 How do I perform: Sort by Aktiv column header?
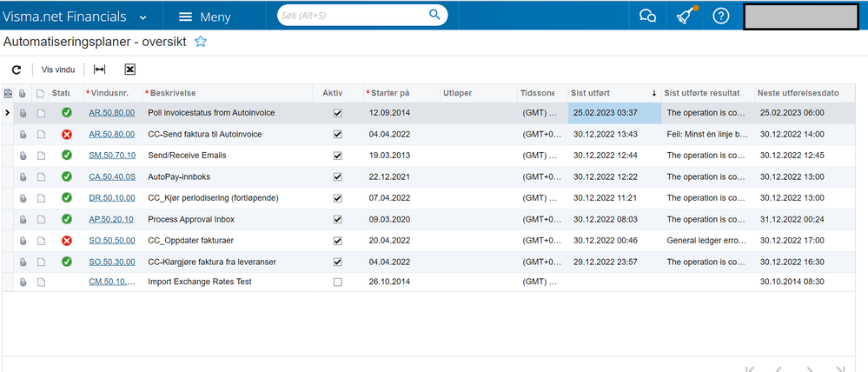pos(338,93)
